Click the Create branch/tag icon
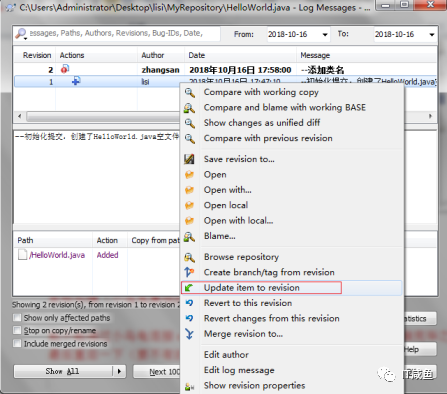Viewport: 447px width, 394px height. pyautogui.click(x=189, y=272)
